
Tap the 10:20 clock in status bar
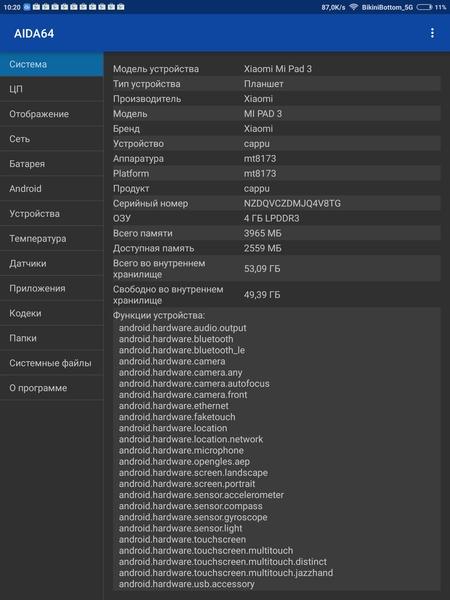point(11,7)
